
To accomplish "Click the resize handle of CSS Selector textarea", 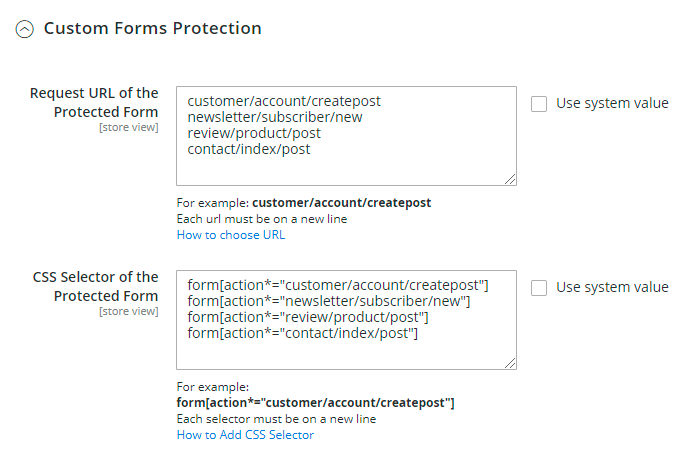I will pyautogui.click(x=510, y=363).
